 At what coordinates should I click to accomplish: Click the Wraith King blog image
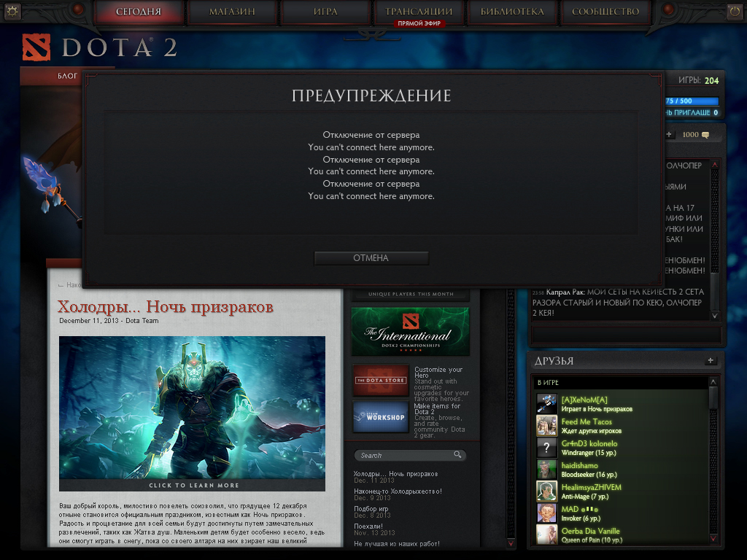tap(192, 408)
